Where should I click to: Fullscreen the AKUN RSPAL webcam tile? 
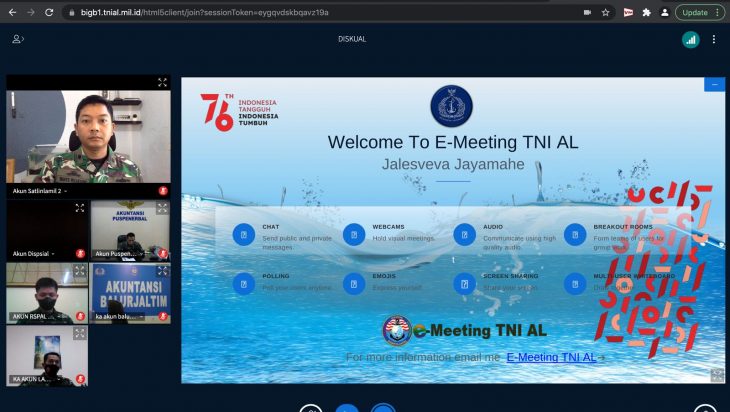(79, 271)
